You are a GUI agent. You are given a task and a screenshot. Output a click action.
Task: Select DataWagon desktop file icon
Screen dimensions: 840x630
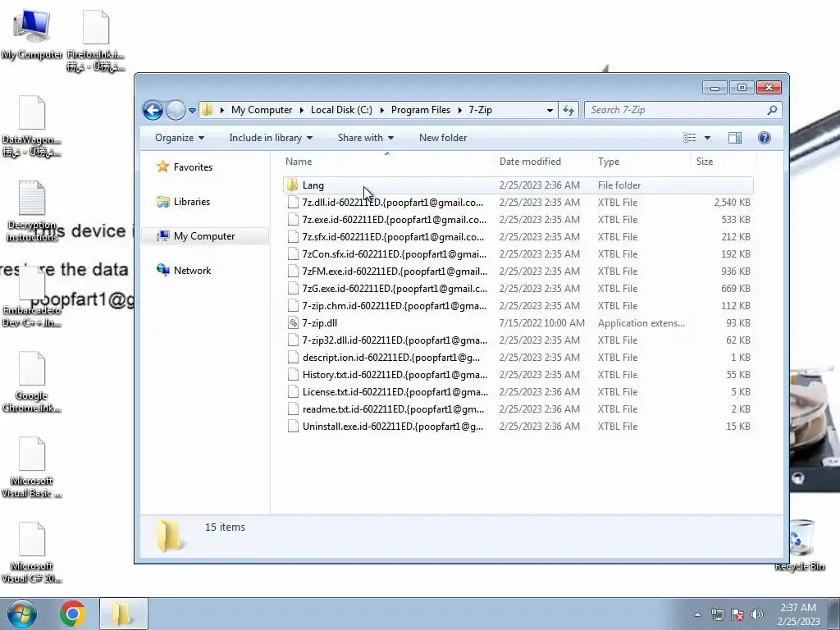click(32, 126)
